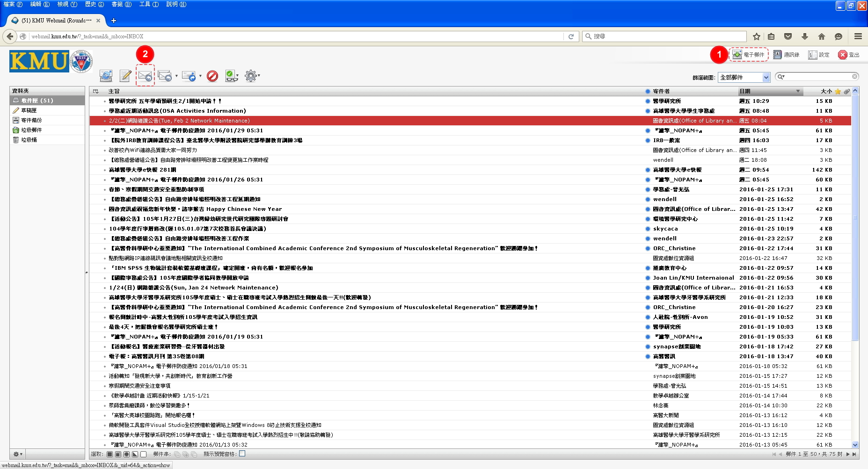Select the KMU Webmail browser tab
The width and height of the screenshot is (868, 469).
pyautogui.click(x=55, y=21)
